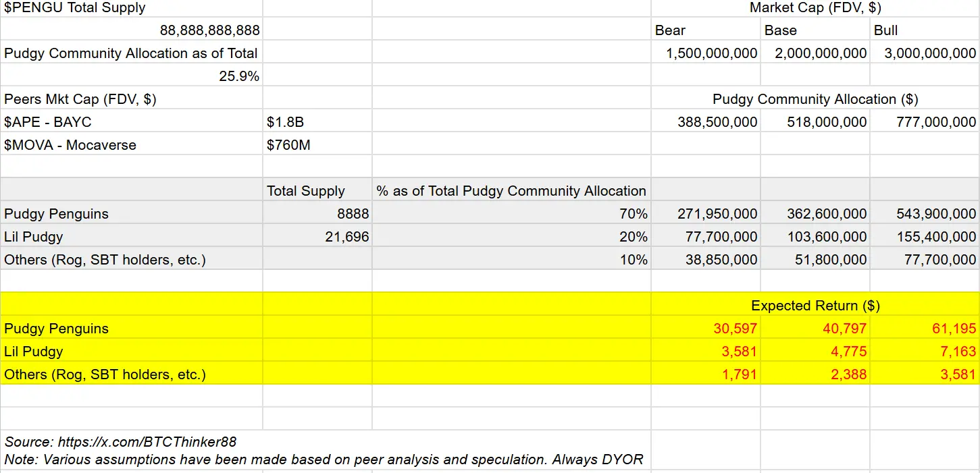The height and width of the screenshot is (473, 980).
Task: Select the Lil Pudgy 21,696 supply cell
Action: (346, 237)
